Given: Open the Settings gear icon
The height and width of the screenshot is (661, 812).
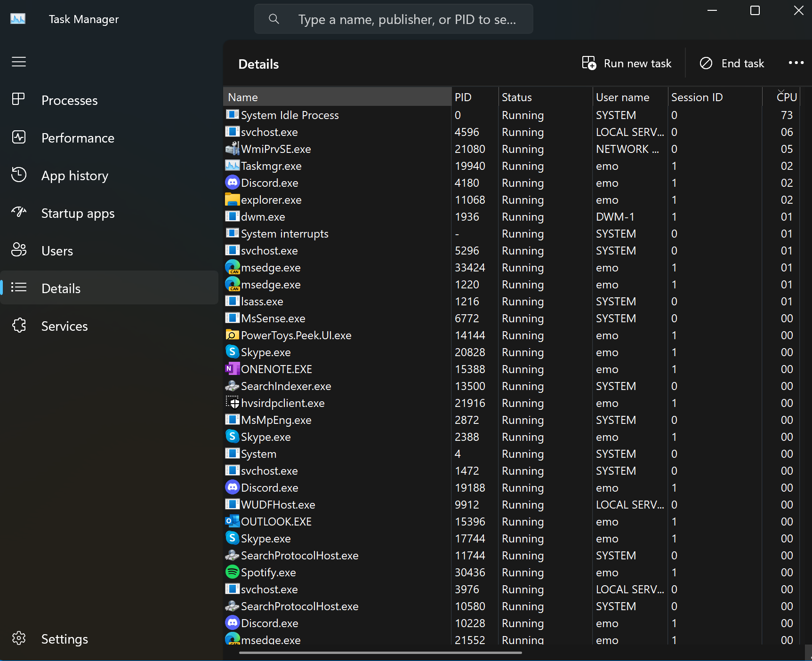Looking at the screenshot, I should pyautogui.click(x=18, y=638).
